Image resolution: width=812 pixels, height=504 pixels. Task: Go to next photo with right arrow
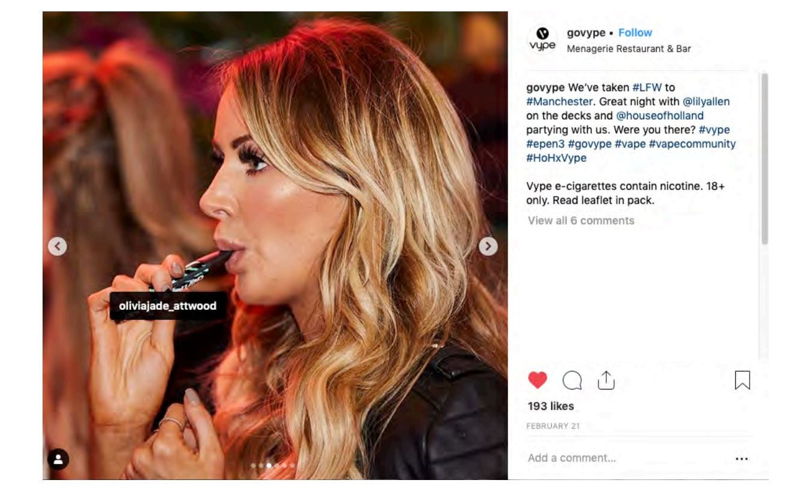(x=488, y=246)
